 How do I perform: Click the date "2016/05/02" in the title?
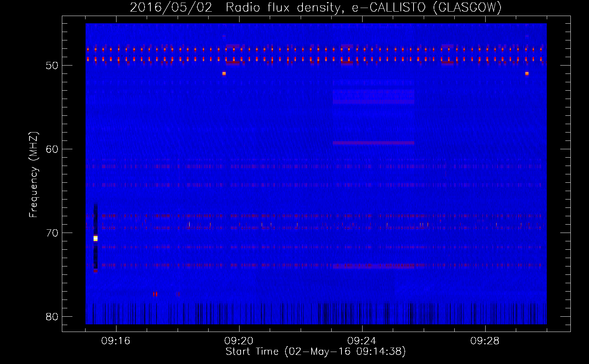171,7
